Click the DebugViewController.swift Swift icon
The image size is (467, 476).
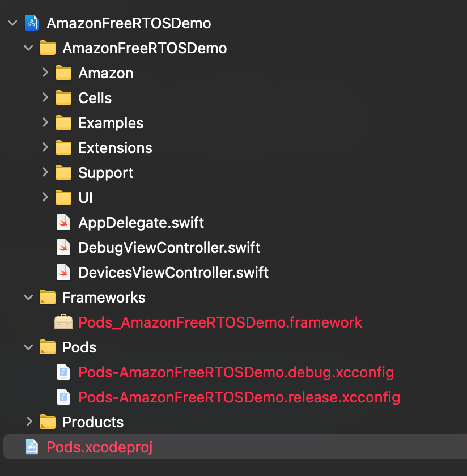click(x=63, y=247)
